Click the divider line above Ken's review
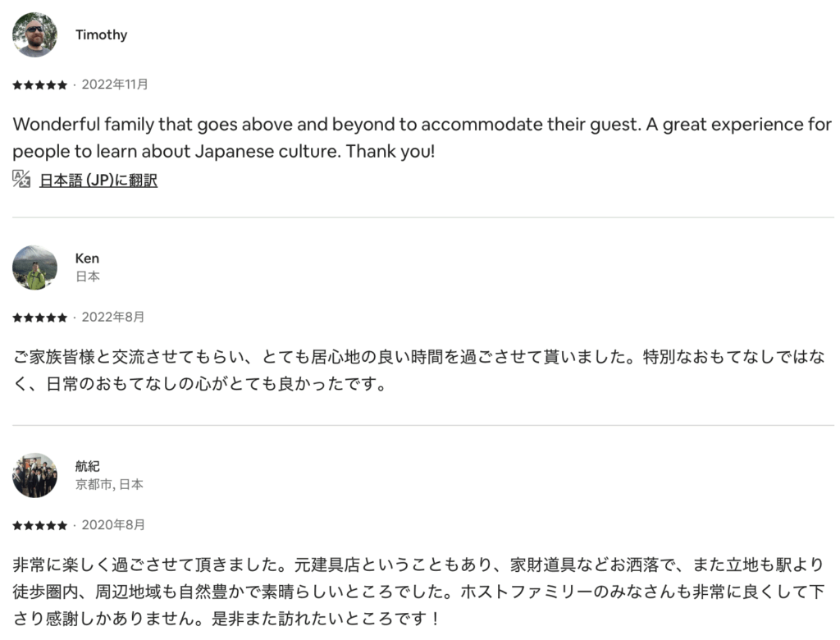 (422, 217)
